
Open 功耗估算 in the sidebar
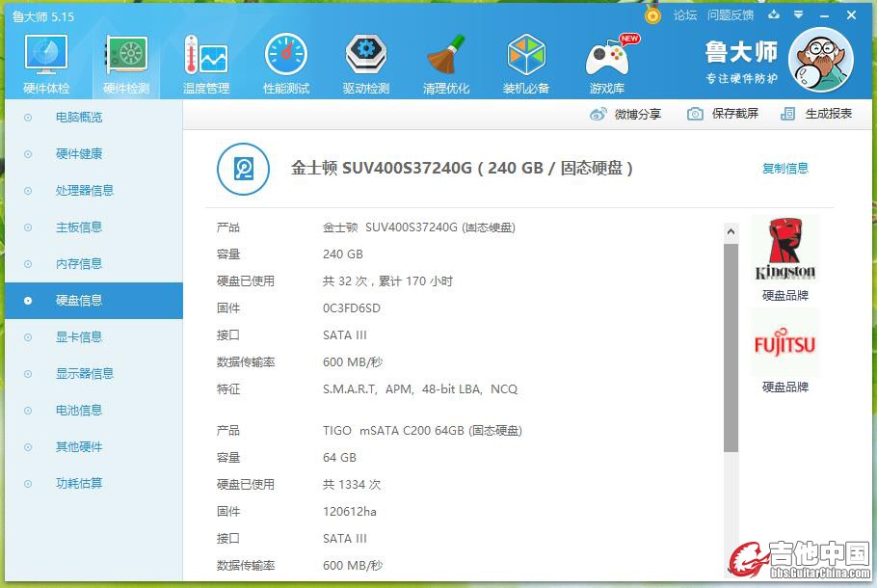[x=79, y=484]
